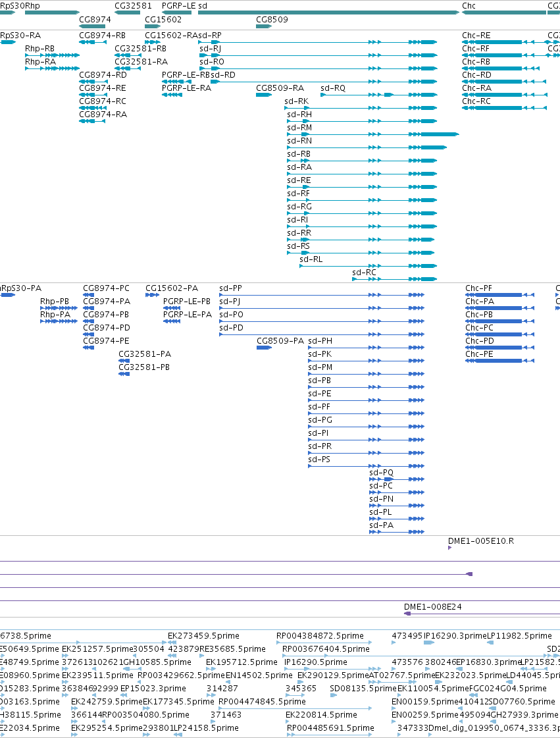Select the Rhp gene bar
560x738 pixels.
[52, 13]
